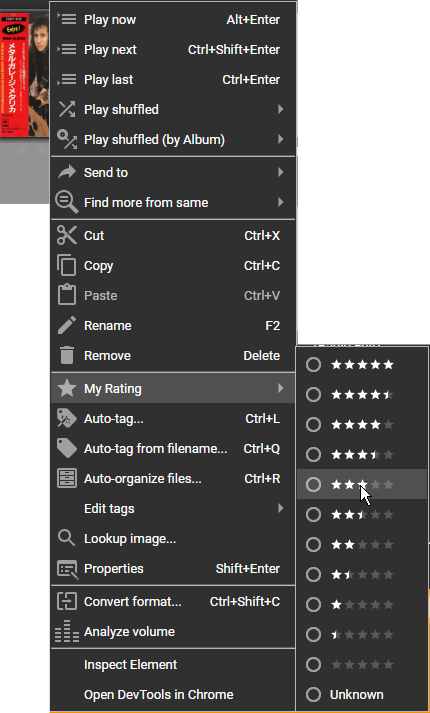Click the Auto-tag label icon
Viewport: 430px width, 713px height.
(67, 418)
